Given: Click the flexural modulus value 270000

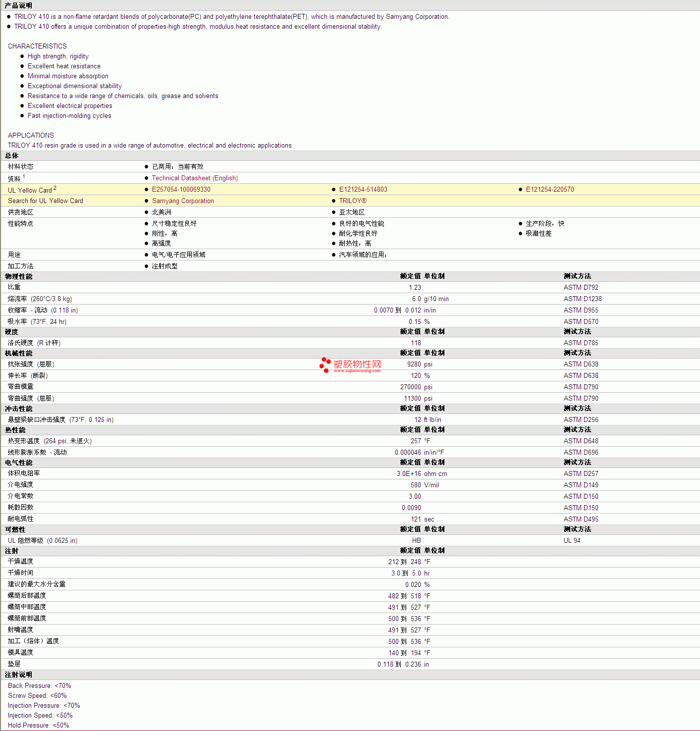Looking at the screenshot, I should [x=411, y=387].
